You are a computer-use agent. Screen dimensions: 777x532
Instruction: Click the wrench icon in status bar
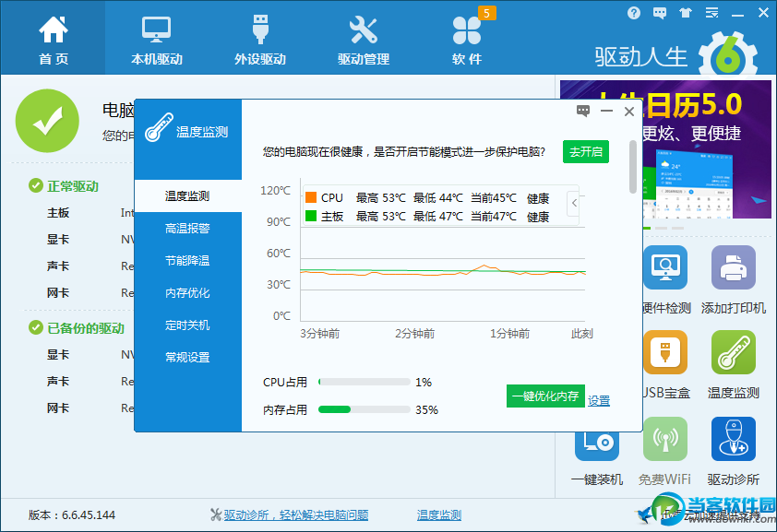[x=216, y=515]
